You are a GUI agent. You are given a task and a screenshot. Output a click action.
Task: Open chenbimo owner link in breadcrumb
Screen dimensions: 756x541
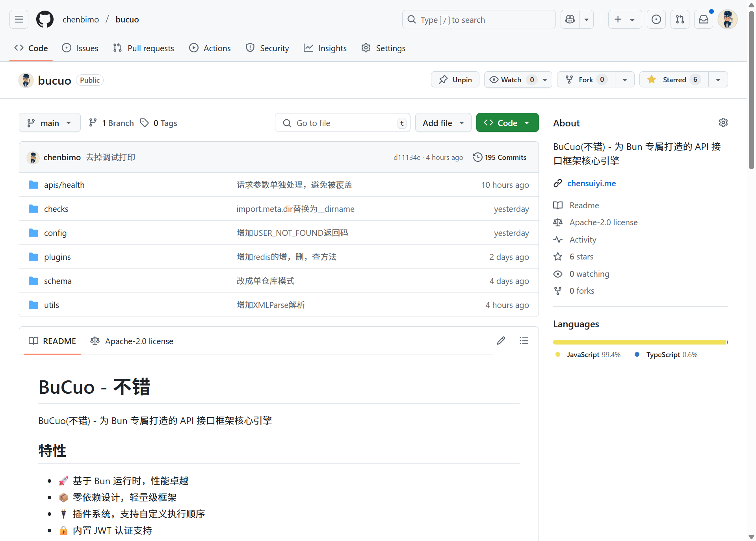[81, 19]
